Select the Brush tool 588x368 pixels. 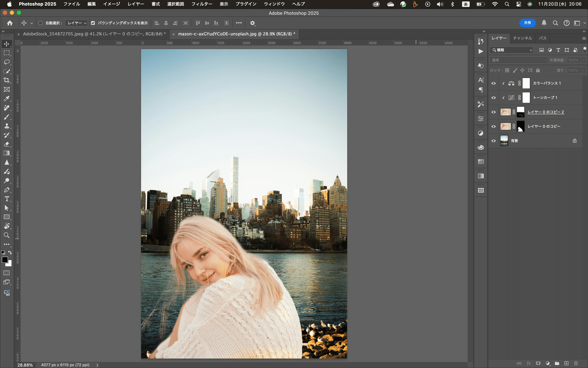click(x=7, y=117)
